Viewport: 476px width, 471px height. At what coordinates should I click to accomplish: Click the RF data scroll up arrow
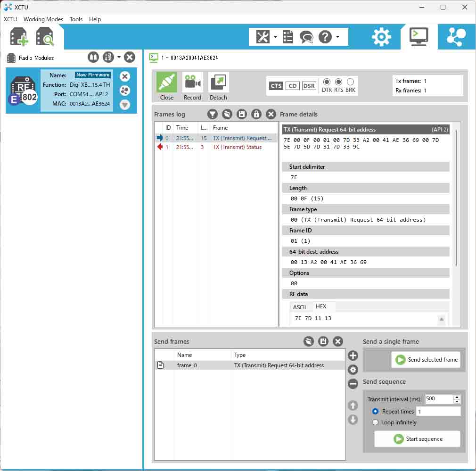click(x=442, y=319)
